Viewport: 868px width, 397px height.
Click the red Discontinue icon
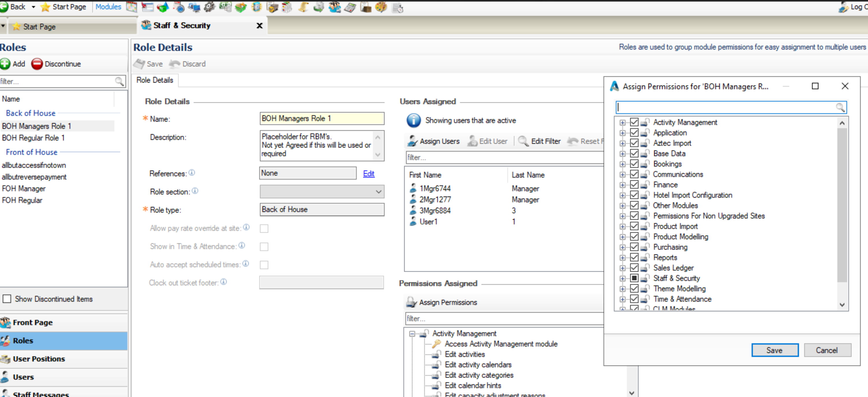click(37, 64)
